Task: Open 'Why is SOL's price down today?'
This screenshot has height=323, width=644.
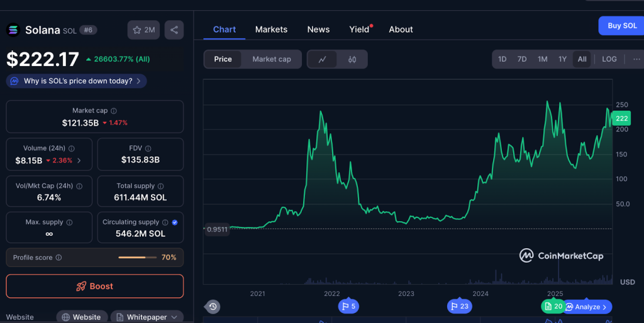Action: click(77, 81)
